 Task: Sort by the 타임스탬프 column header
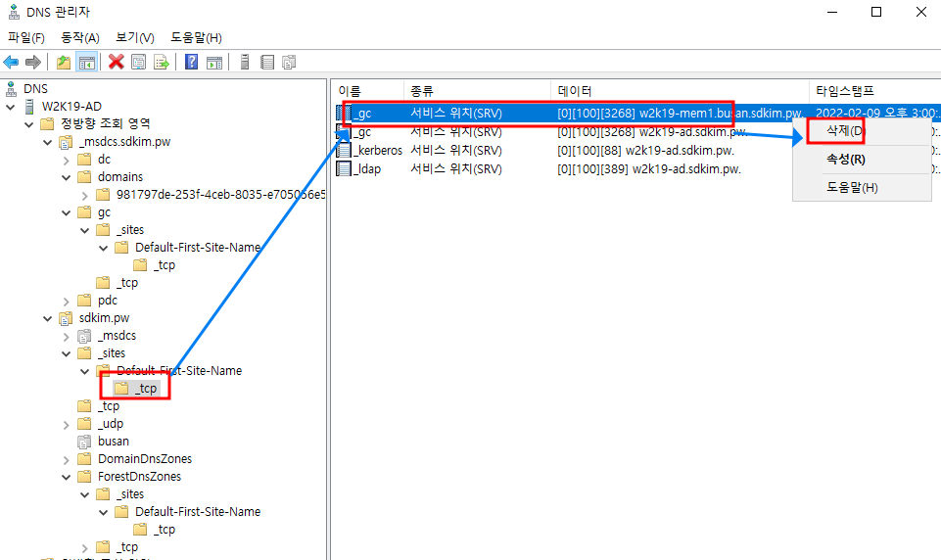[x=875, y=91]
